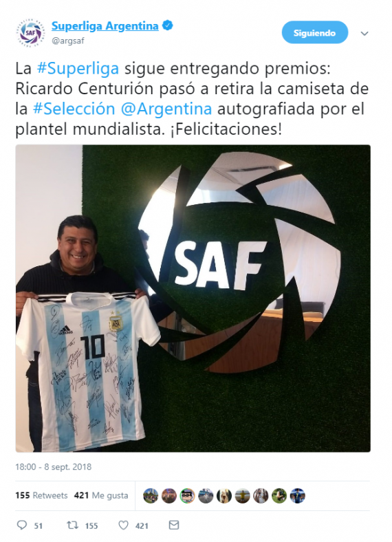Expand tweet options chevron menu

[364, 33]
